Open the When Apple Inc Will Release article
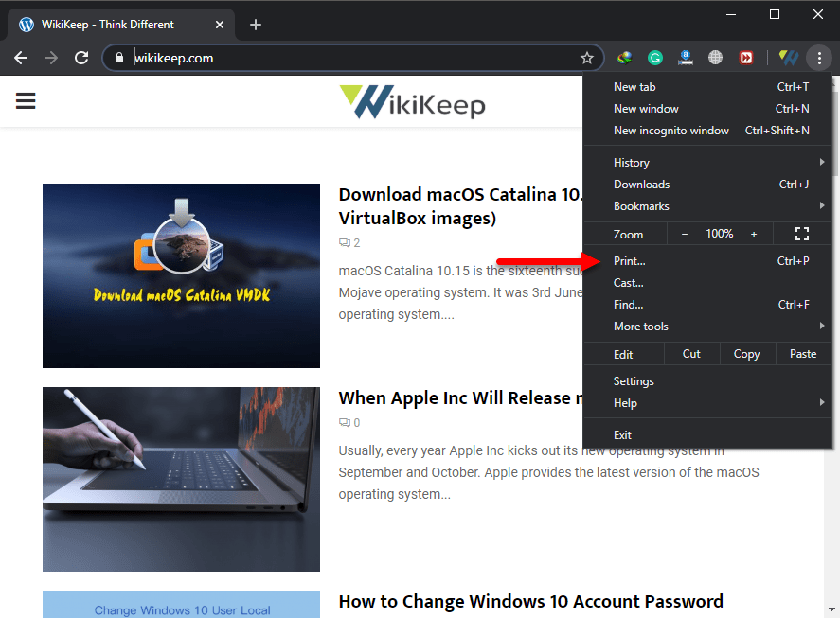840x618 pixels. pyautogui.click(x=460, y=397)
